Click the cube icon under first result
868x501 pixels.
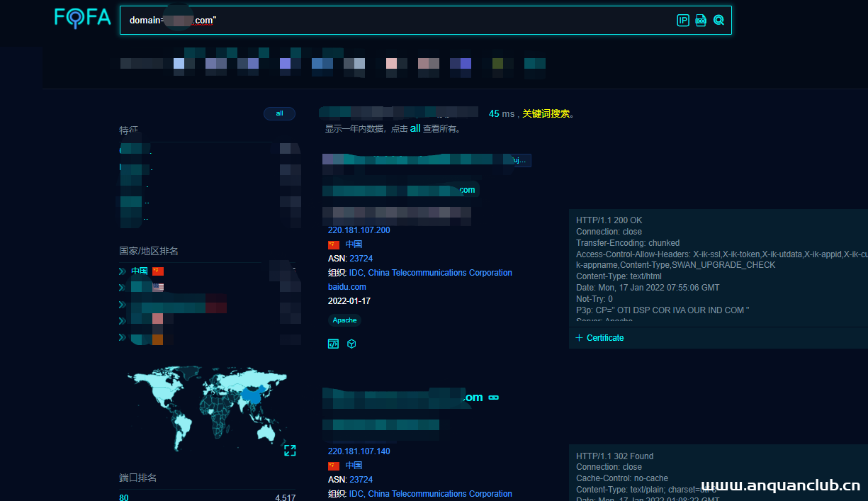point(351,344)
